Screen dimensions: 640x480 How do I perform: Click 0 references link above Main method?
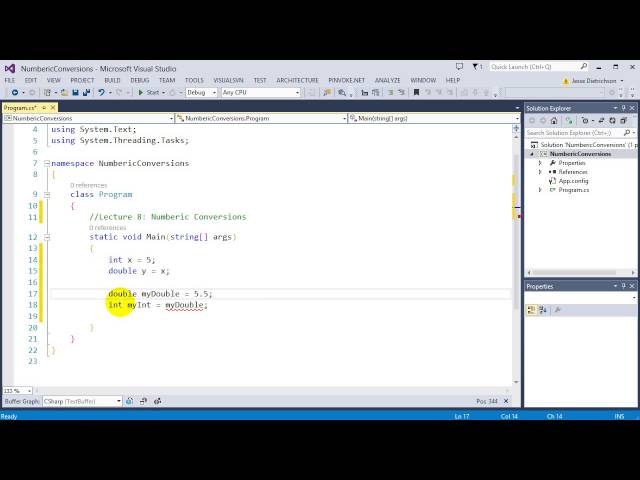coord(108,228)
